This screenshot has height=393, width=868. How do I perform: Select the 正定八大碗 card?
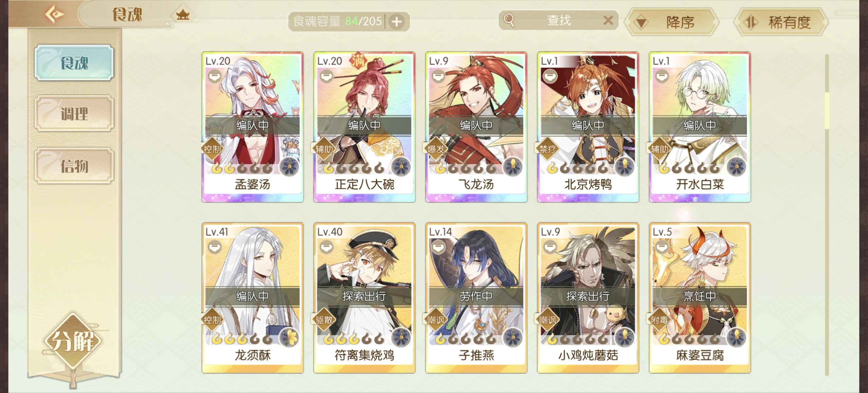pyautogui.click(x=364, y=127)
